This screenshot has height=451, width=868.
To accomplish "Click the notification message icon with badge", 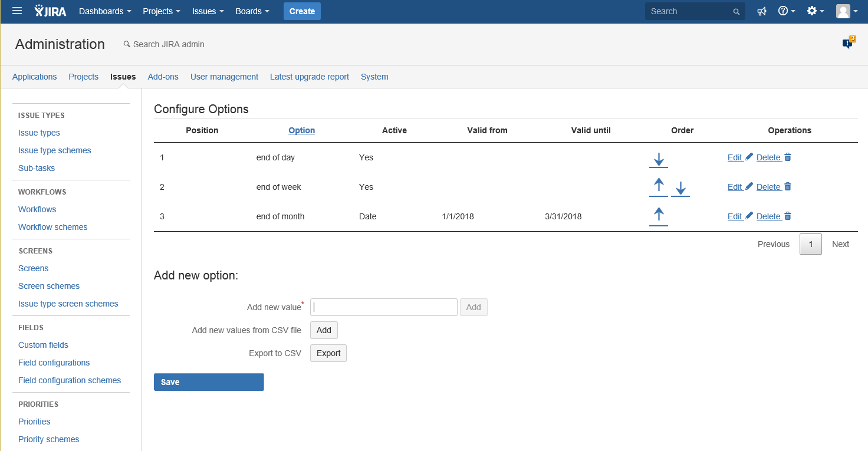I will [849, 43].
